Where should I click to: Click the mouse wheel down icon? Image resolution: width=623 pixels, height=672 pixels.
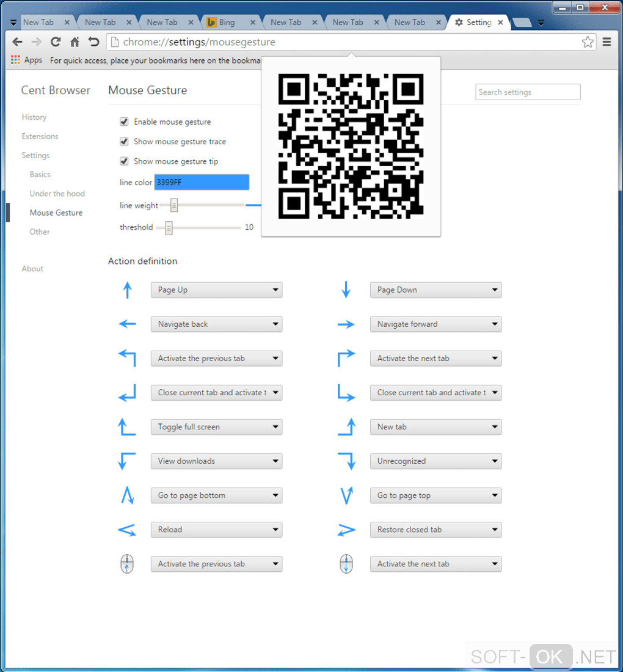tap(346, 564)
